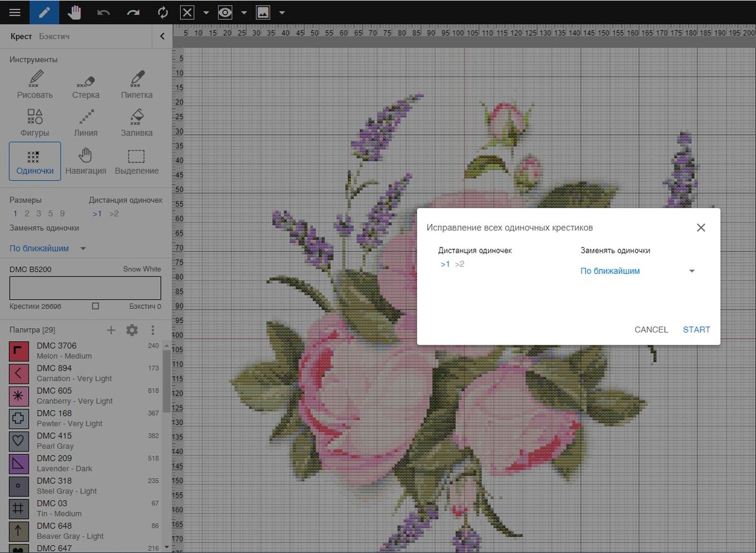Select DMC 209 Lavender swatch

[x=18, y=464]
